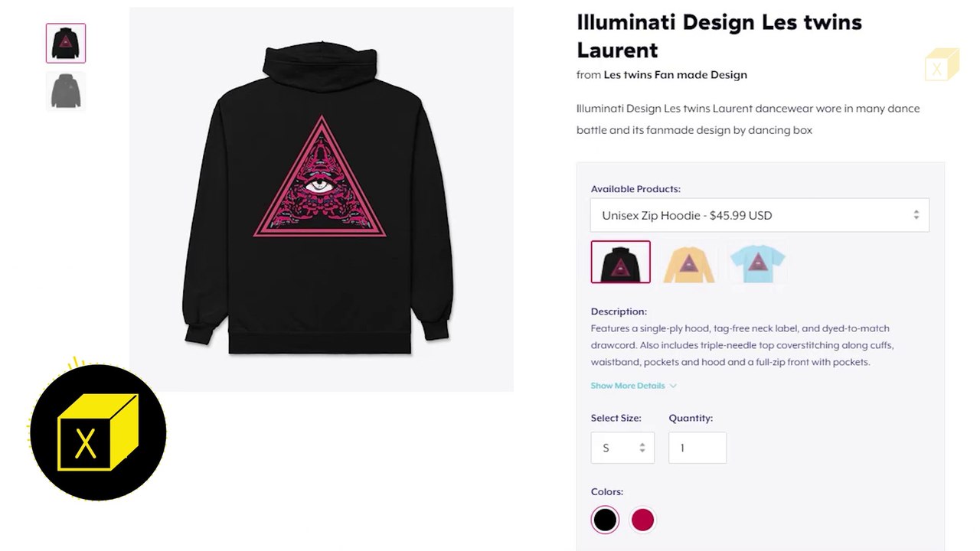Click the size dropdown arrows

pyautogui.click(x=642, y=448)
